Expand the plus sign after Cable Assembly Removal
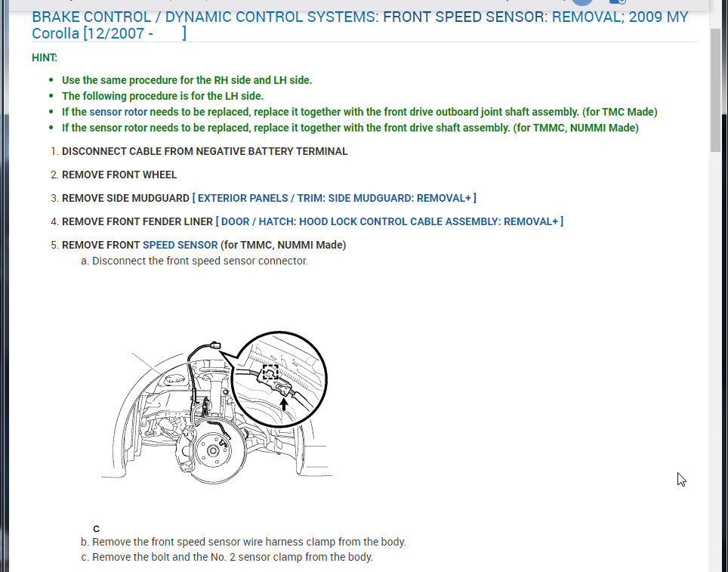 (x=555, y=221)
